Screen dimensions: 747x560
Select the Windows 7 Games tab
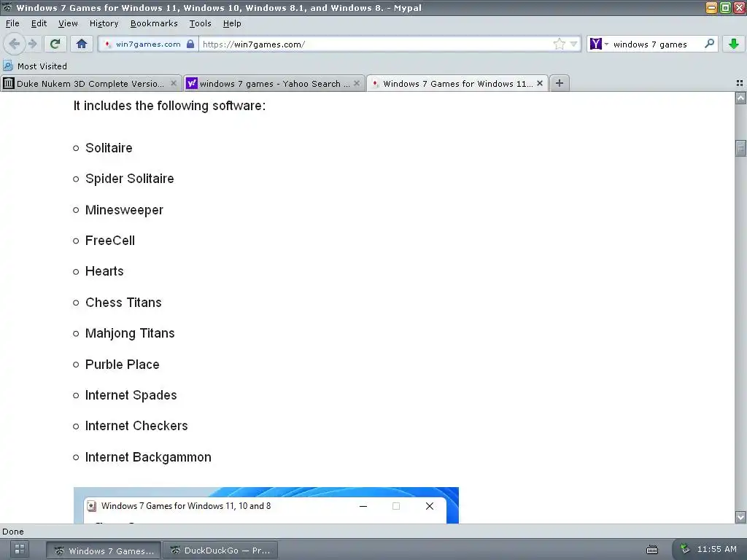tap(457, 84)
